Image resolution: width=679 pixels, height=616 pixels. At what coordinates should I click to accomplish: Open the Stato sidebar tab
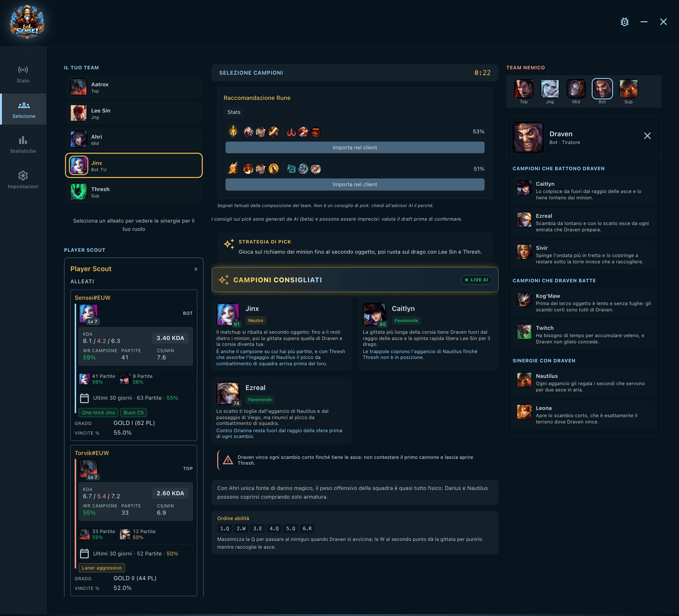(x=23, y=74)
